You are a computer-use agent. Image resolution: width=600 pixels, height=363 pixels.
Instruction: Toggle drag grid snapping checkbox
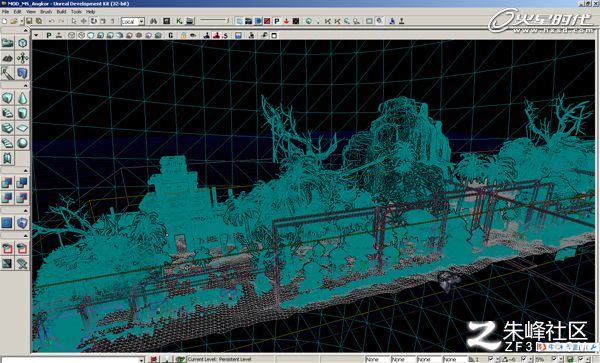pyautogui.click(x=491, y=359)
